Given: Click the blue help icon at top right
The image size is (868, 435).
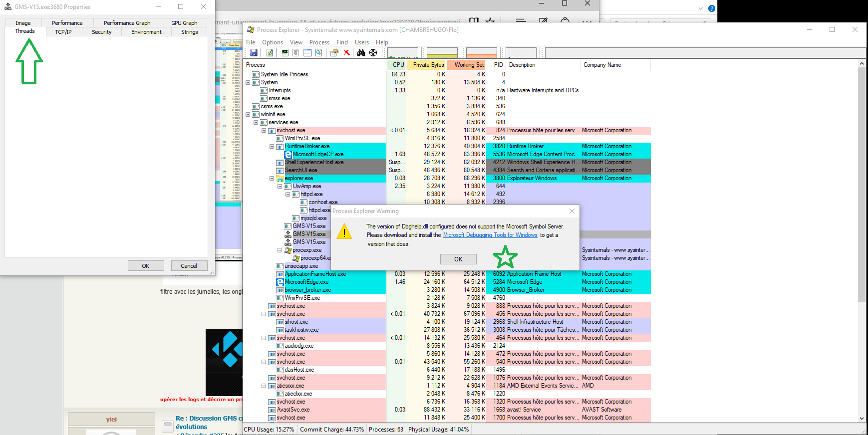Looking at the screenshot, I should pyautogui.click(x=712, y=8).
